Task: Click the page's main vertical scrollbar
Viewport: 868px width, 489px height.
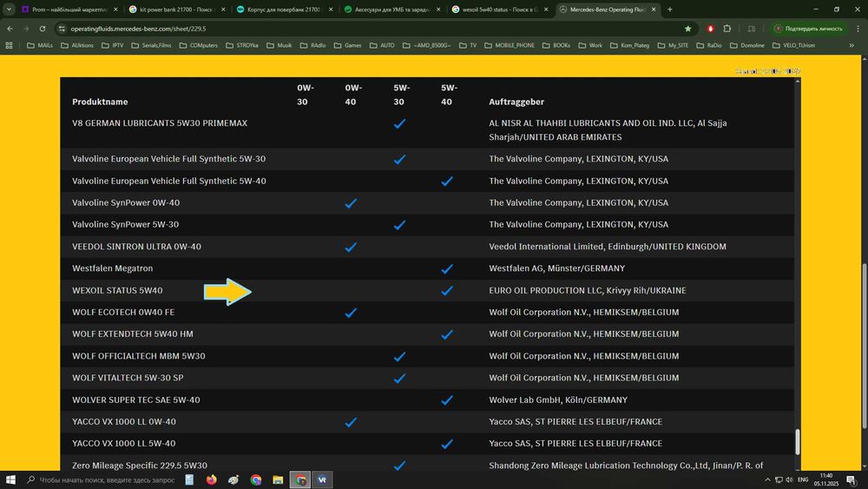Action: (x=865, y=346)
